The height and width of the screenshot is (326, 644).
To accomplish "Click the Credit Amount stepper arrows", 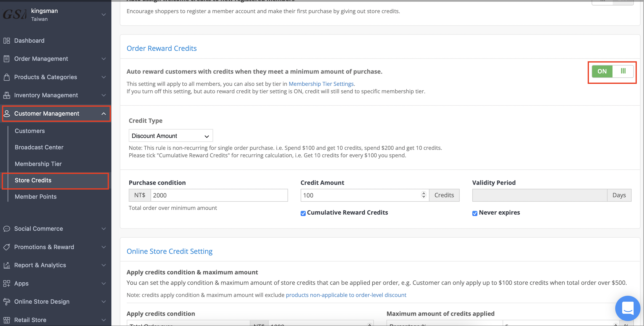I will (423, 195).
